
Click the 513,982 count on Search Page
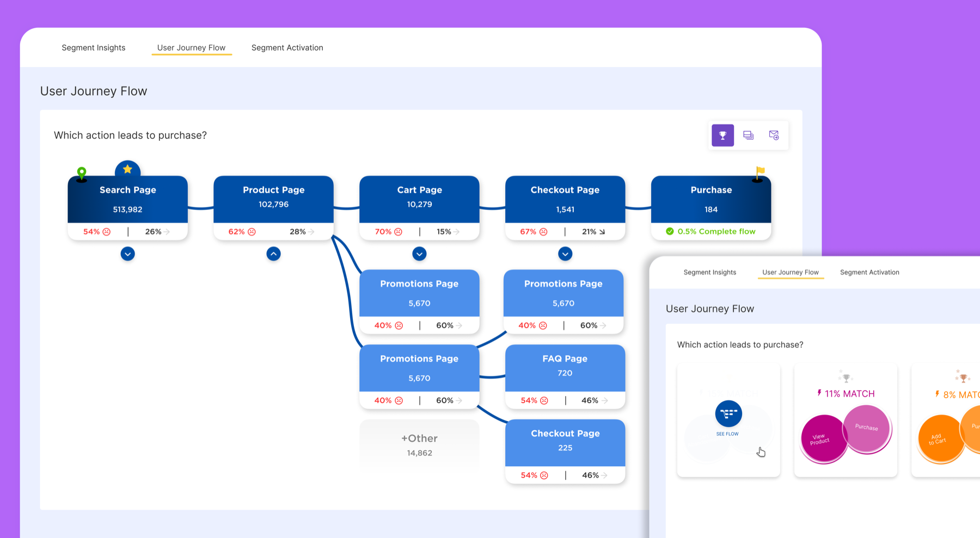127,209
